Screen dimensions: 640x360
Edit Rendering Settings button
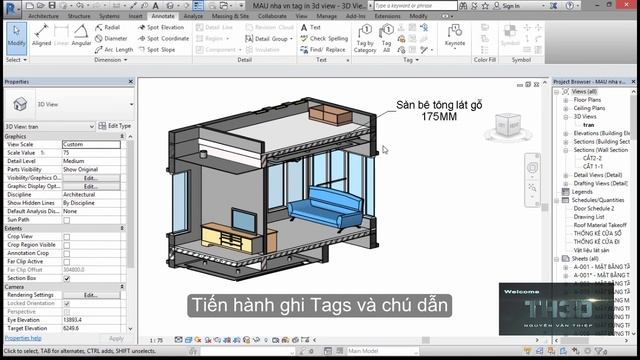91,295
